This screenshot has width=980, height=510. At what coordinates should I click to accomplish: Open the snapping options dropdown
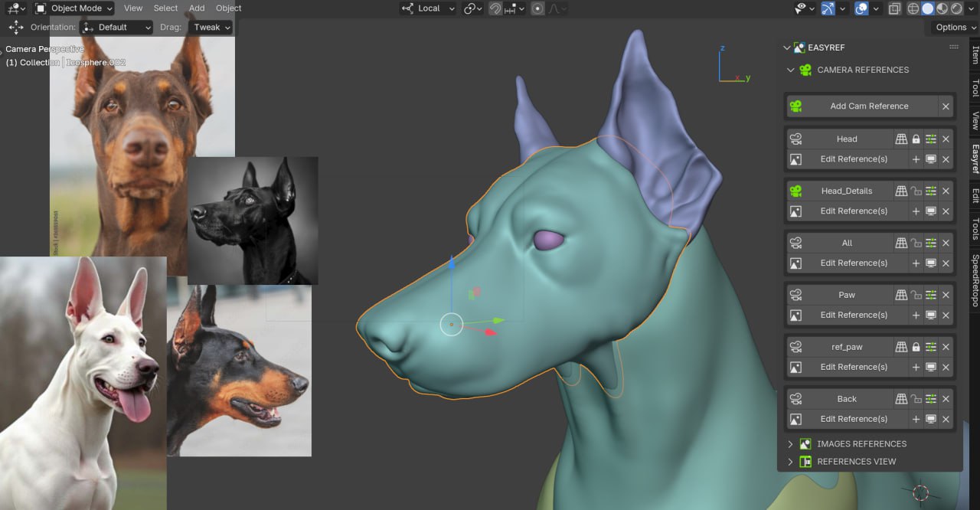[515, 8]
